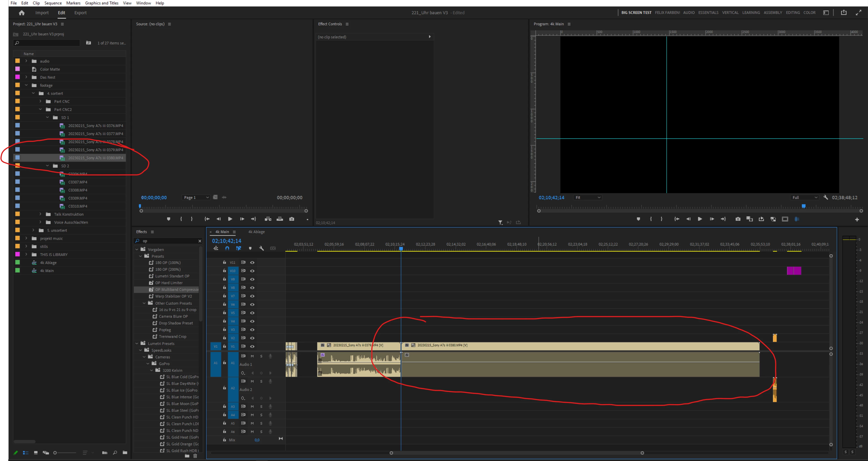The image size is (868, 461).
Task: Click New Bin folder icon in Project panel
Action: [125, 452]
